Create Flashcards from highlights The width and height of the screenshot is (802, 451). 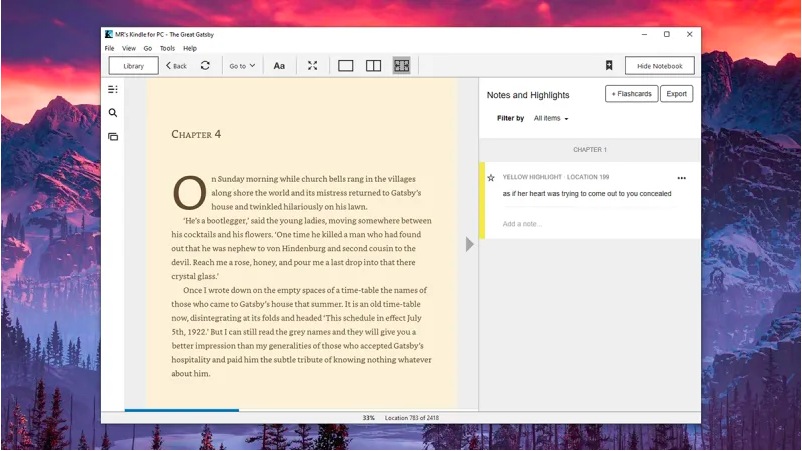pyautogui.click(x=632, y=94)
